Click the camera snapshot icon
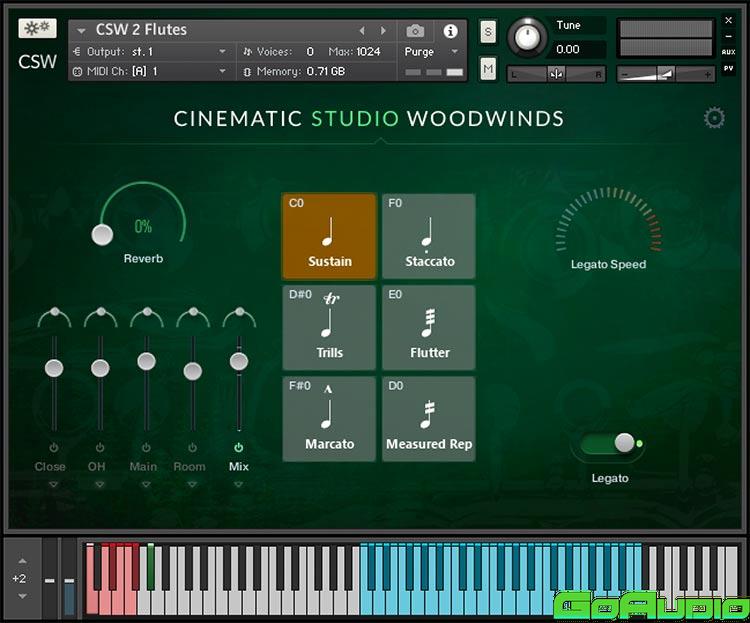The image size is (750, 623). point(415,31)
